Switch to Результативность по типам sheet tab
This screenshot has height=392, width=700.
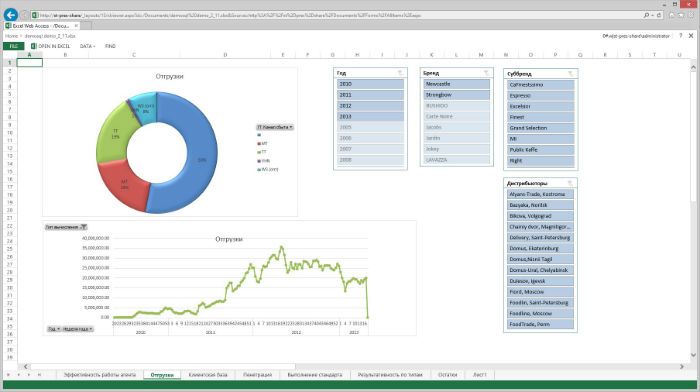coord(390,375)
